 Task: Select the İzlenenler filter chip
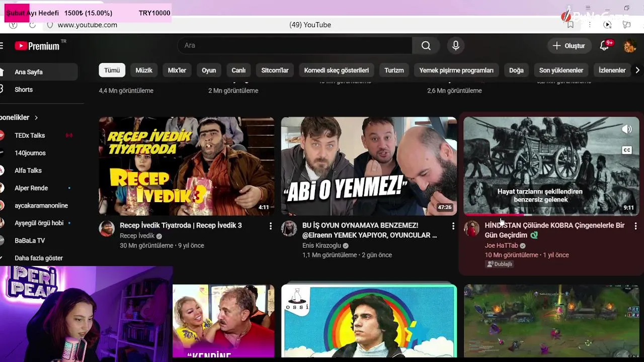point(612,70)
